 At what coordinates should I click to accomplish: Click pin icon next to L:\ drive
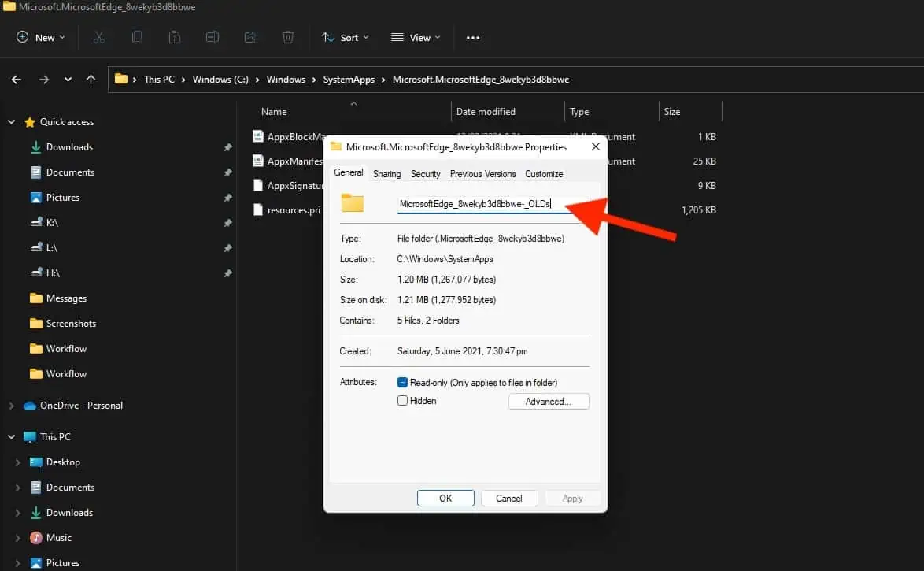(x=227, y=248)
